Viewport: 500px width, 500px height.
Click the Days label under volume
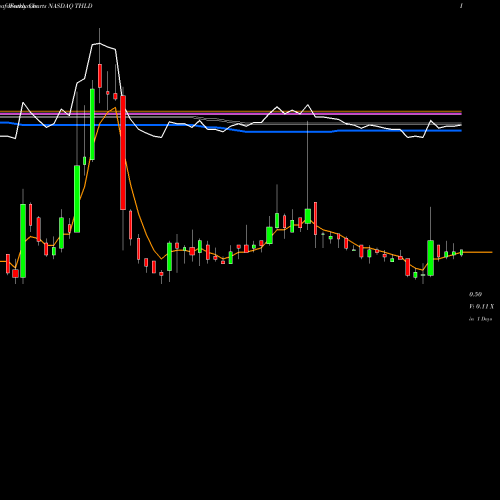click(481, 319)
